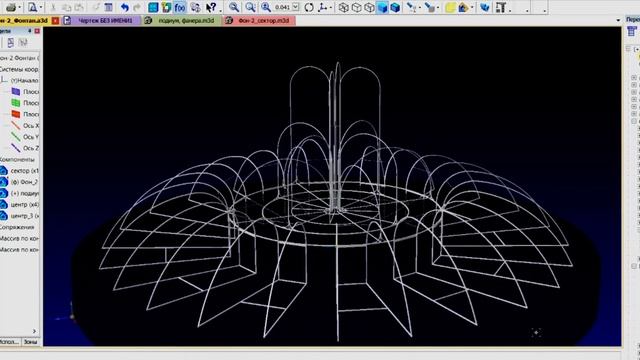Screen dimensions: 640x360
Task: Select the thin hidden lines cube icon
Action: tap(369, 7)
